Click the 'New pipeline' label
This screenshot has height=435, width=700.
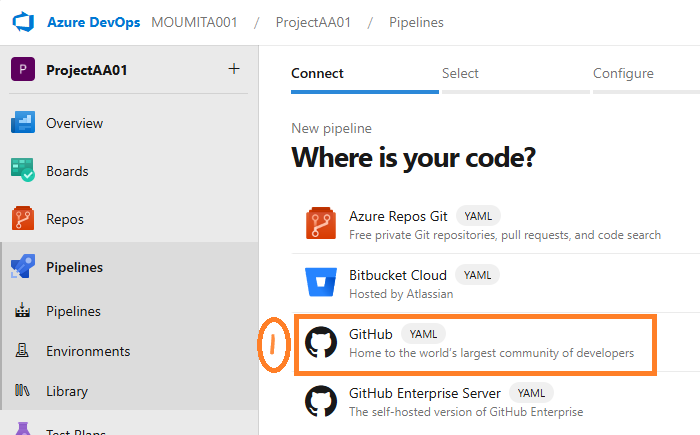coord(331,129)
